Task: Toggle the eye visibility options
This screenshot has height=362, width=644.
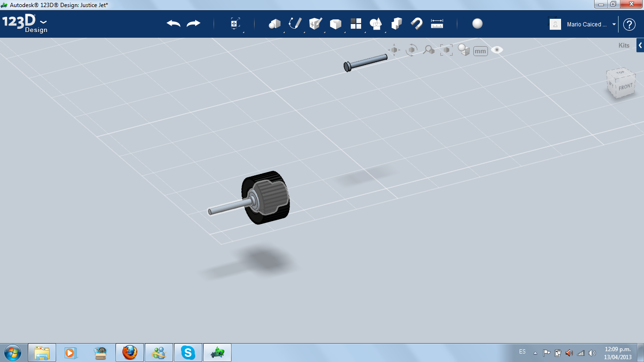Action: coord(497,49)
